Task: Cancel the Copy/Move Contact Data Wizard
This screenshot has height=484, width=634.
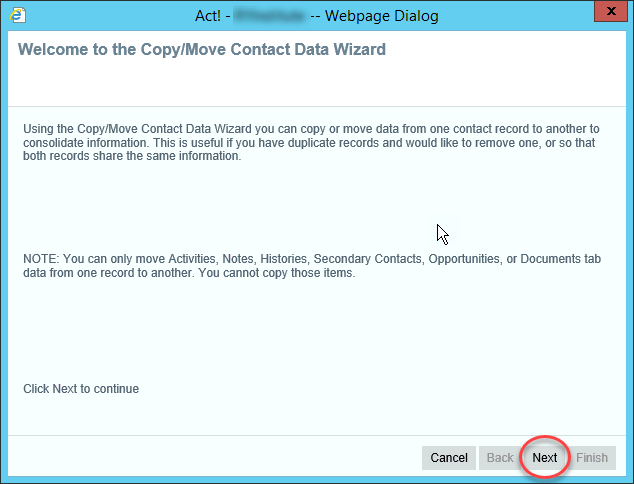Action: [x=449, y=458]
